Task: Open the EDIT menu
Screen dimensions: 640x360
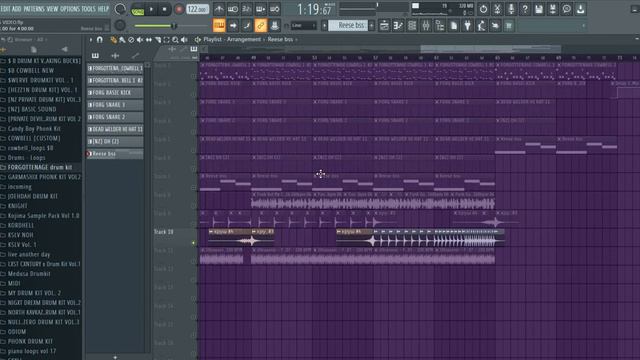Action: coord(5,9)
